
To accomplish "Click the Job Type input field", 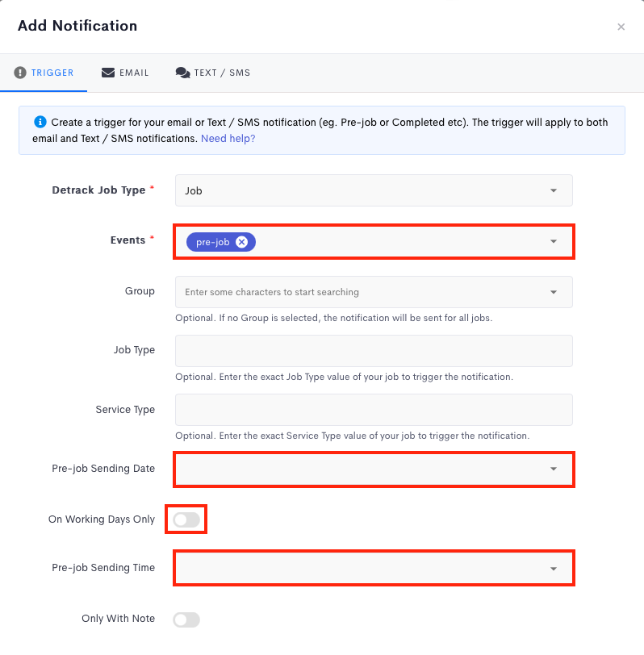I will (x=374, y=351).
